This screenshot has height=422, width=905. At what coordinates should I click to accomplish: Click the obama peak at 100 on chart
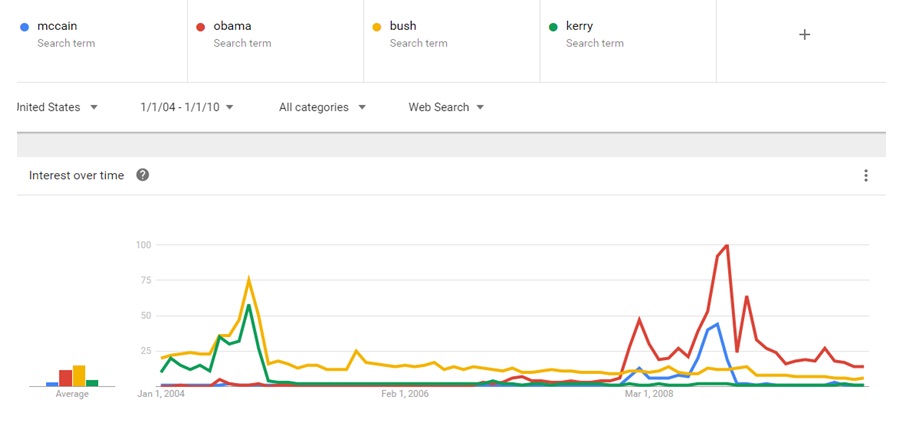(726, 245)
